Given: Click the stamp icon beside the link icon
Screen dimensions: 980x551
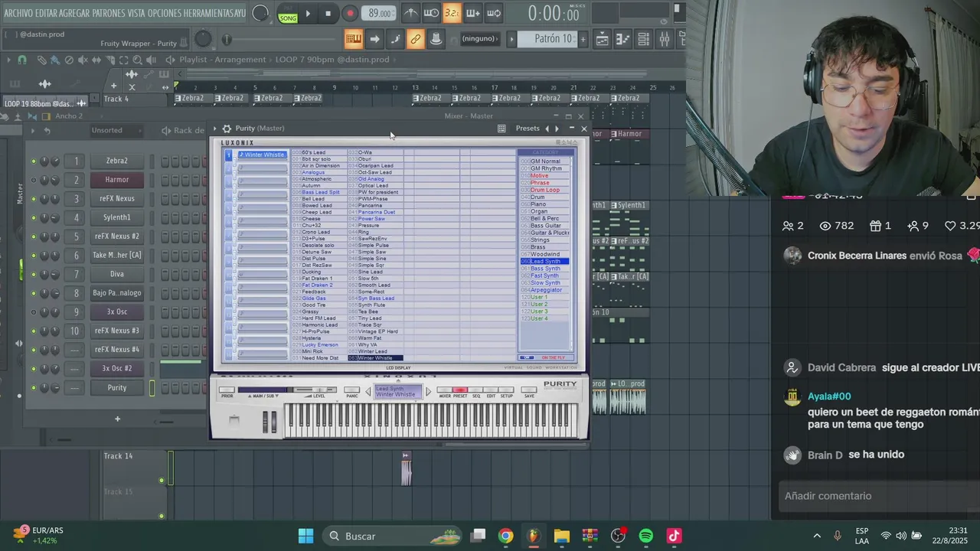Looking at the screenshot, I should [x=435, y=39].
